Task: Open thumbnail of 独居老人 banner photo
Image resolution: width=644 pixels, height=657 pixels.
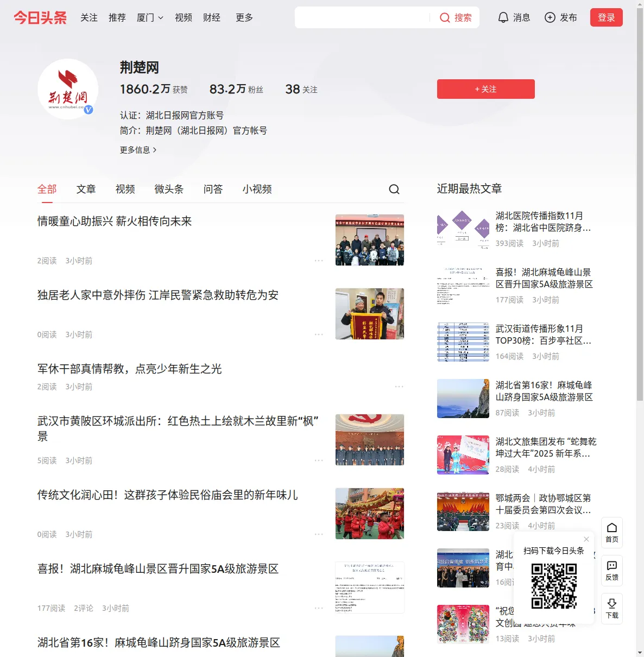Action: (x=370, y=314)
